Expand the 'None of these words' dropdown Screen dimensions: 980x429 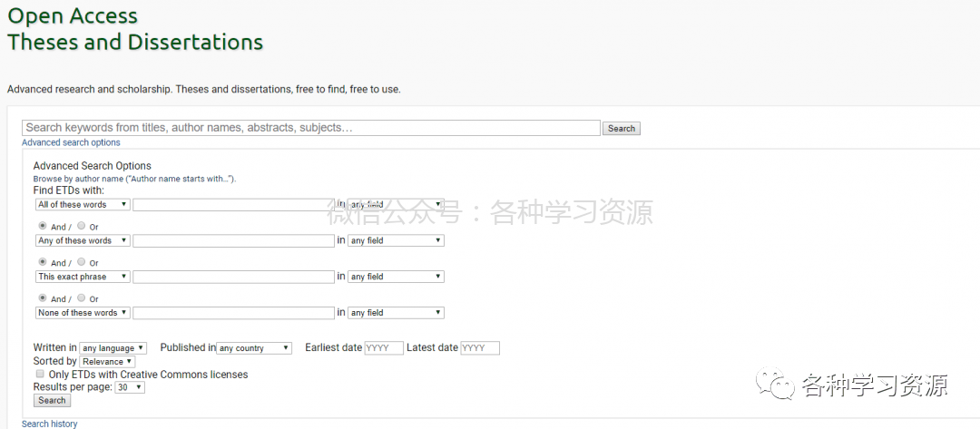(x=83, y=313)
